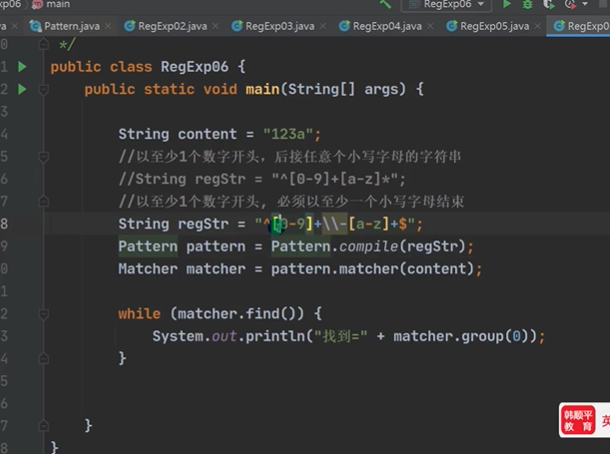This screenshot has height=454, width=610.
Task: Toggle fold at second Chinese comment end
Action: pyautogui.click(x=44, y=202)
